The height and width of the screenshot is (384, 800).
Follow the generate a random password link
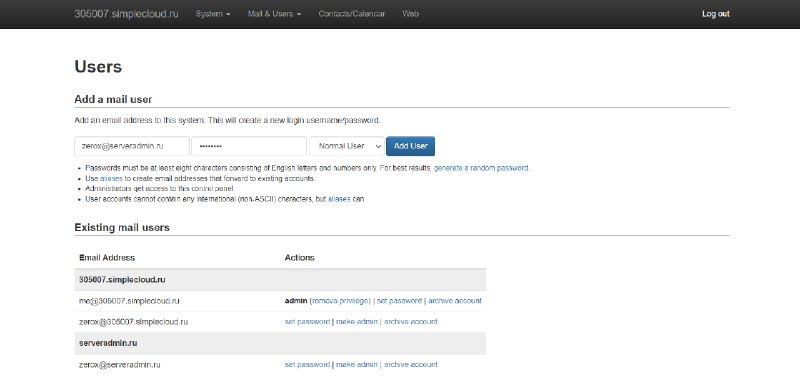pos(481,168)
